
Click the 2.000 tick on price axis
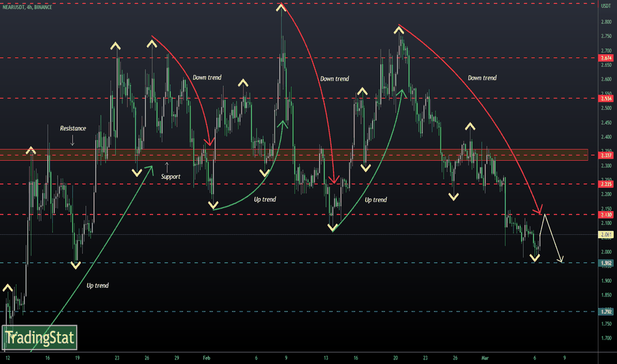click(x=606, y=252)
